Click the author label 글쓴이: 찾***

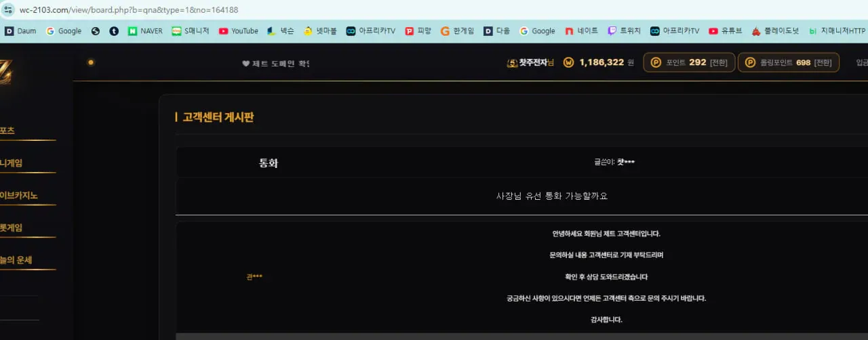[x=614, y=163]
